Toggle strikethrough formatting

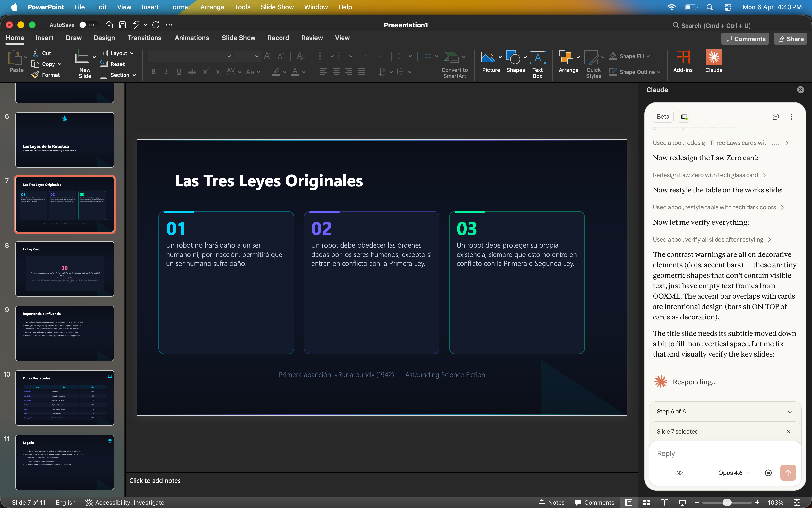coord(192,72)
